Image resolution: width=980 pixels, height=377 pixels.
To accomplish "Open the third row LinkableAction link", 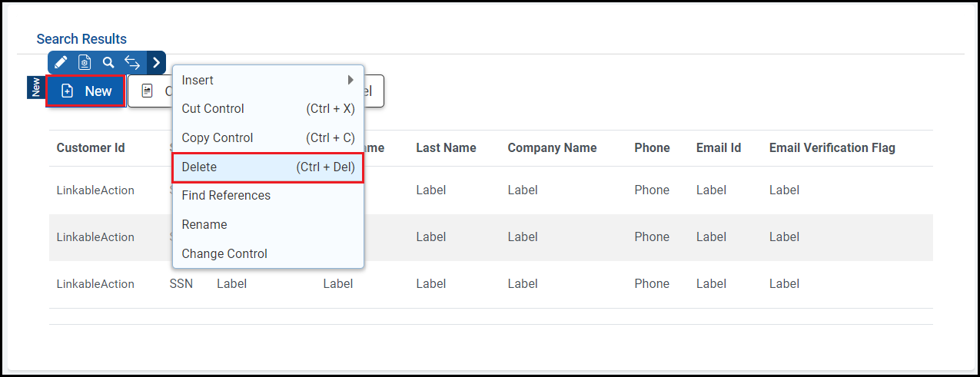I will (x=95, y=284).
